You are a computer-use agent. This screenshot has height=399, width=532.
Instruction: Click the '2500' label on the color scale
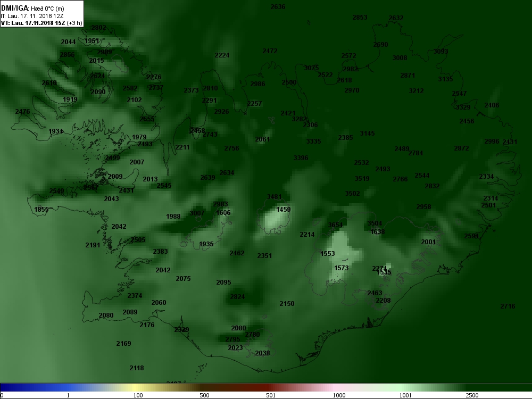point(472,395)
